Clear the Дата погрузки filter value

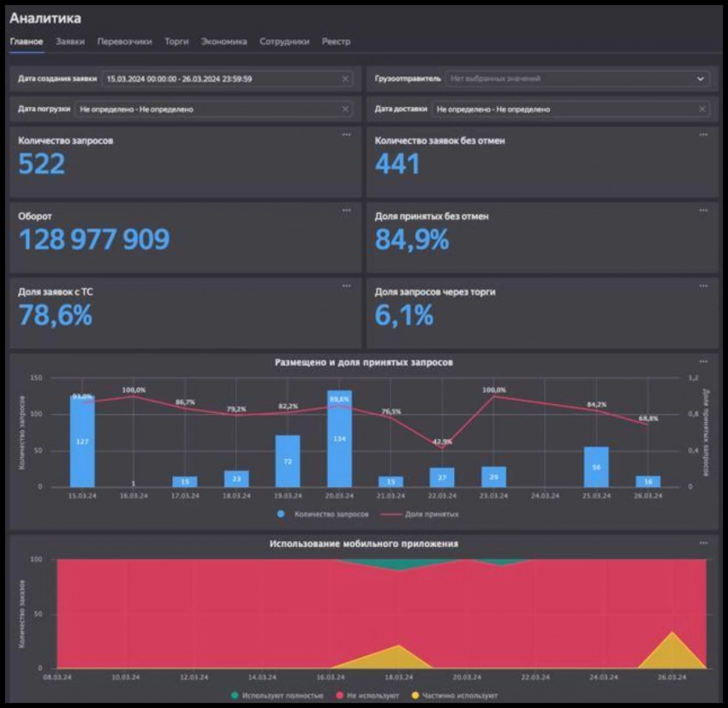pyautogui.click(x=345, y=110)
